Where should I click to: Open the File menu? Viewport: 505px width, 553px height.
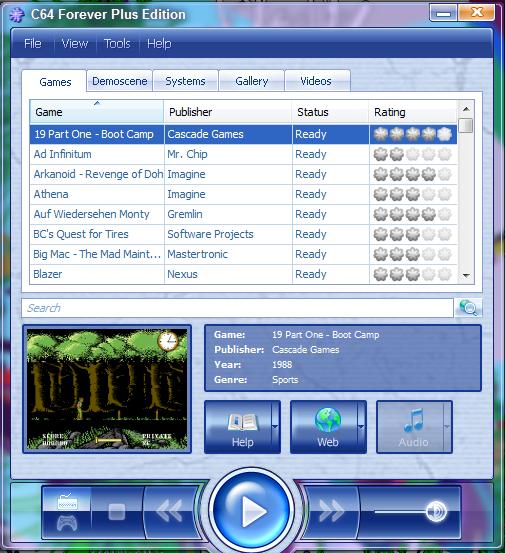coord(33,44)
